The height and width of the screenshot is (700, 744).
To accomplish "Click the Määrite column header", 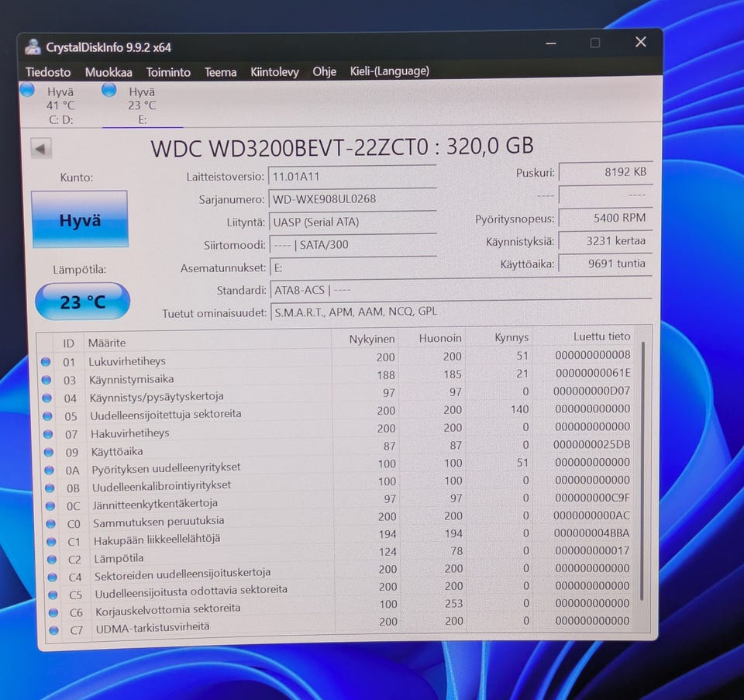I will coord(107,343).
